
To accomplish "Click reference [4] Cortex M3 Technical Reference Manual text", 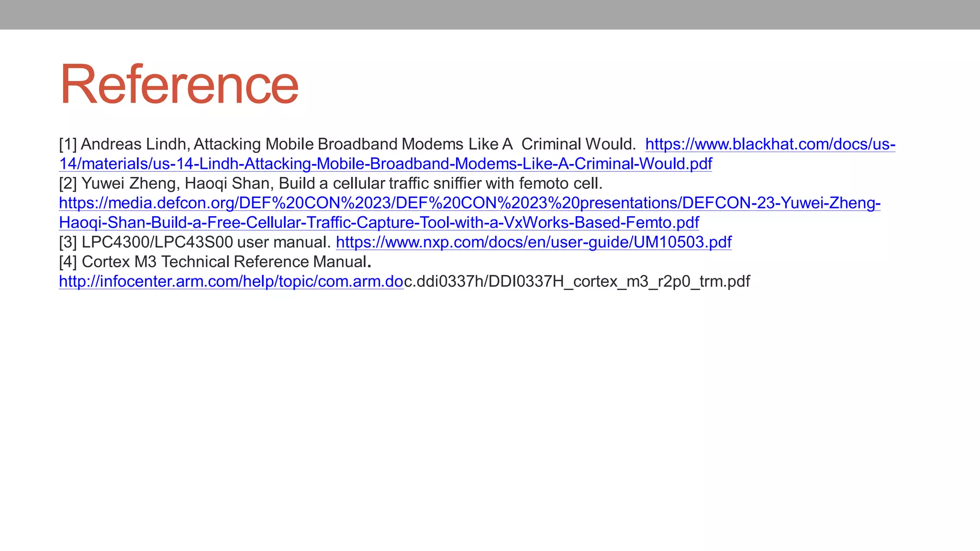I will (x=215, y=262).
